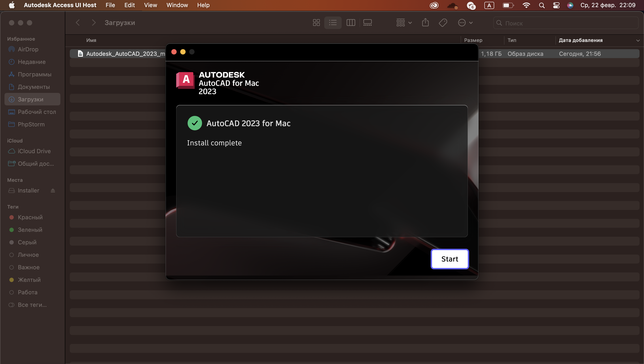Open the File menu
The height and width of the screenshot is (364, 644).
[x=110, y=5]
